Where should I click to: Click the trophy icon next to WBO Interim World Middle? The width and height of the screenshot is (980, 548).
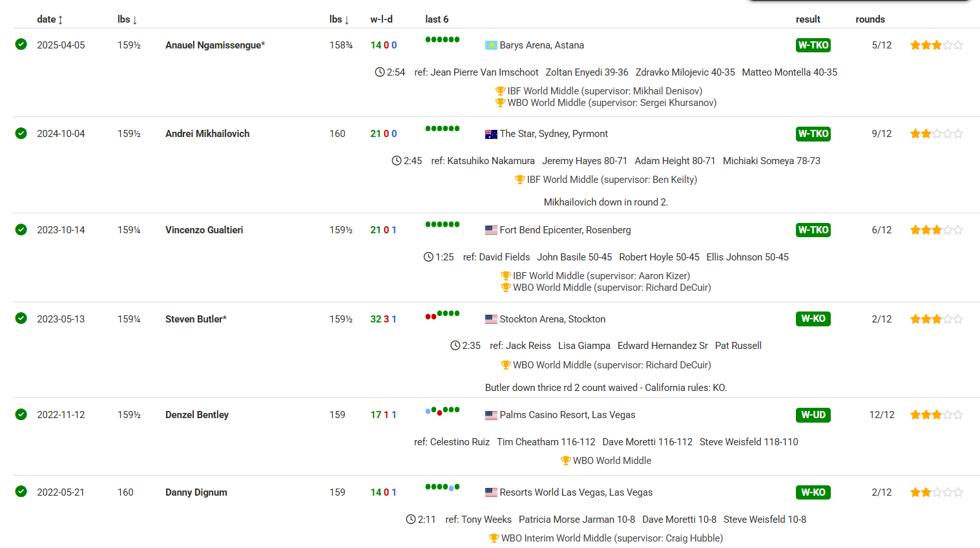(x=494, y=538)
